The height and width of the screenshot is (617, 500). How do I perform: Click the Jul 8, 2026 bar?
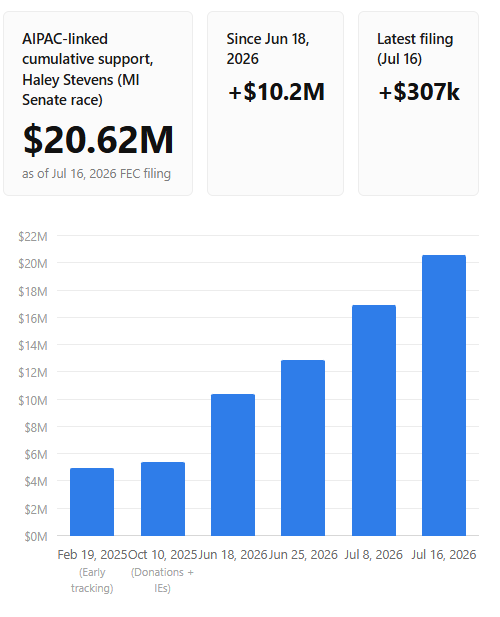click(x=374, y=420)
